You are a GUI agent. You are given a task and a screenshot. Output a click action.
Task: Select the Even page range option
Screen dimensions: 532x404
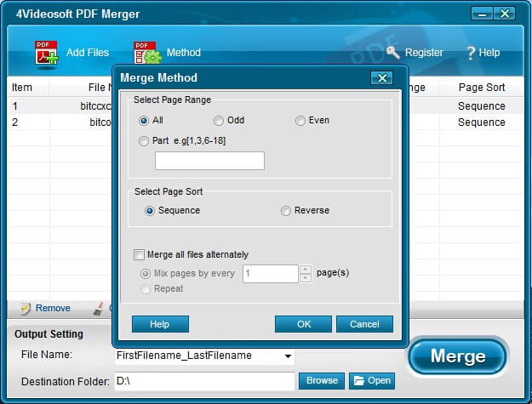coord(300,121)
